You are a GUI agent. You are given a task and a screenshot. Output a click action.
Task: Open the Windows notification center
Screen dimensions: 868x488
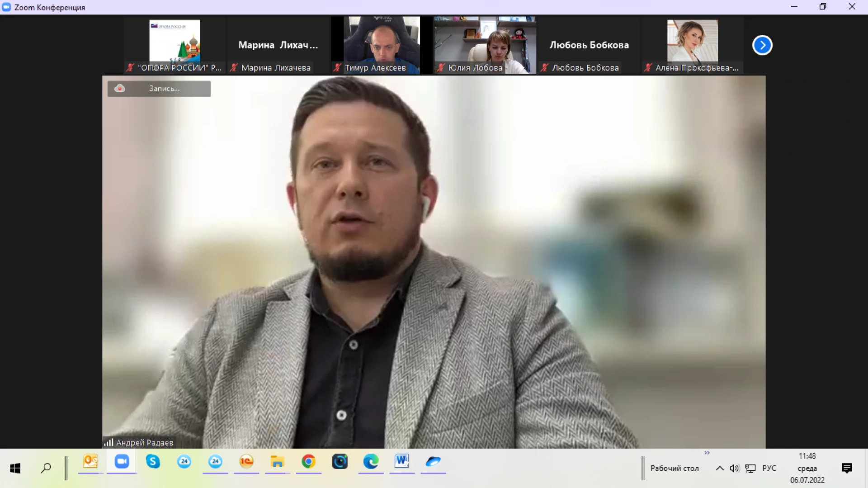coord(847,469)
